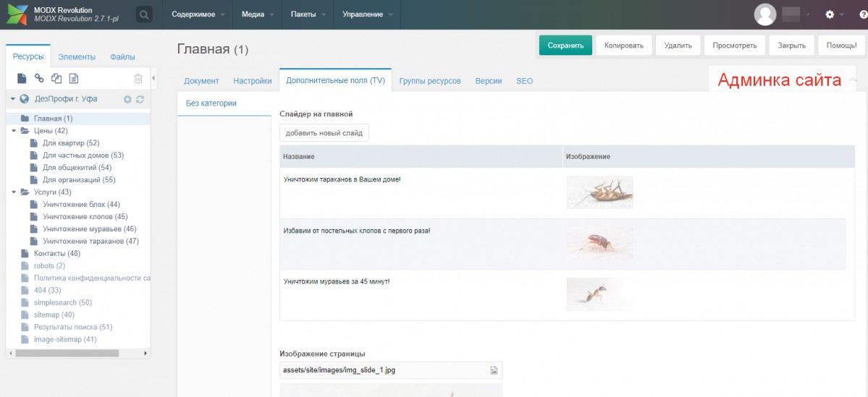Click the resource tree horizontal scrollbar

click(x=68, y=353)
